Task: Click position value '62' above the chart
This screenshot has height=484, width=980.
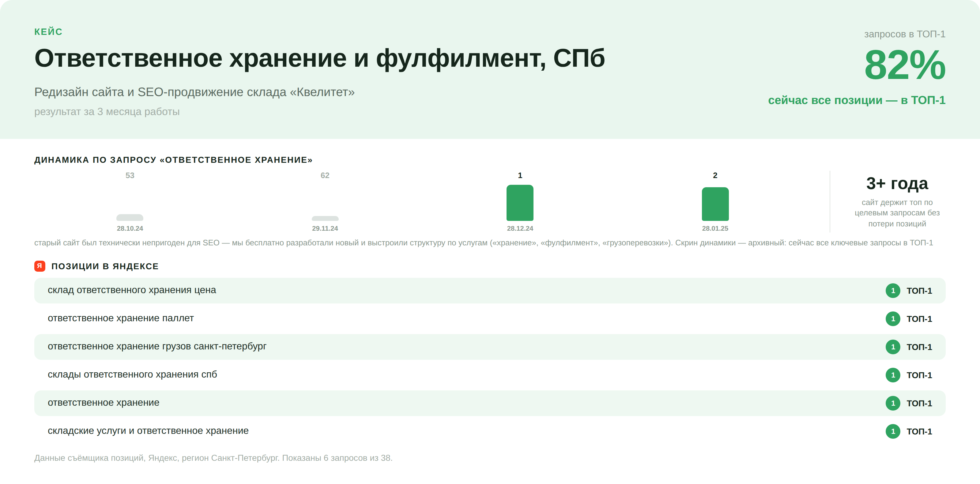Action: tap(325, 176)
